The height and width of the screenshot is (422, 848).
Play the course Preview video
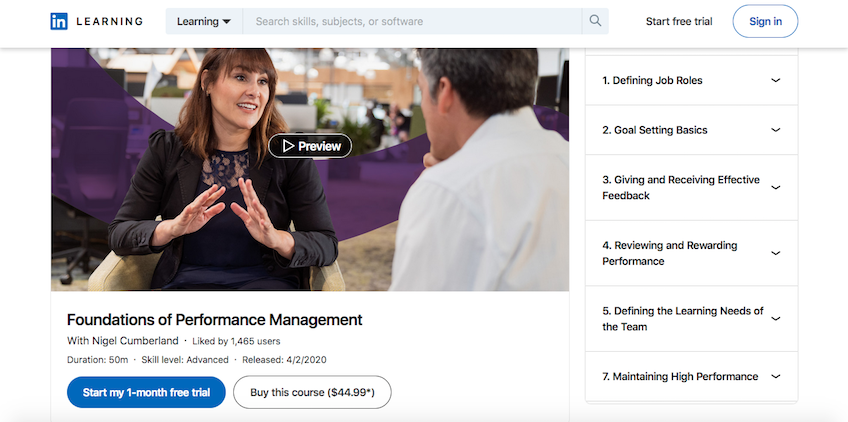(310, 146)
